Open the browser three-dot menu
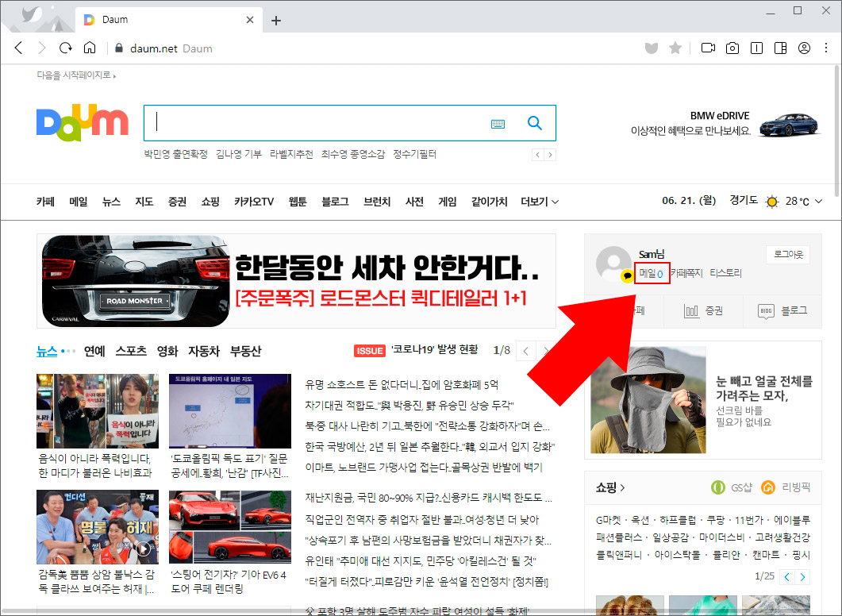The image size is (842, 616). pos(826,48)
